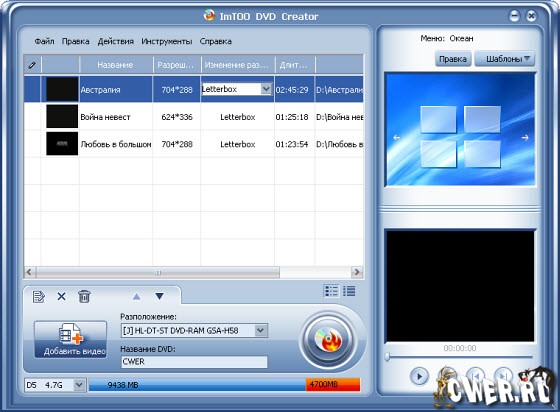The height and width of the screenshot is (412, 560).
Task: Click the Letterbox cell for Война невест
Action: tap(238, 117)
